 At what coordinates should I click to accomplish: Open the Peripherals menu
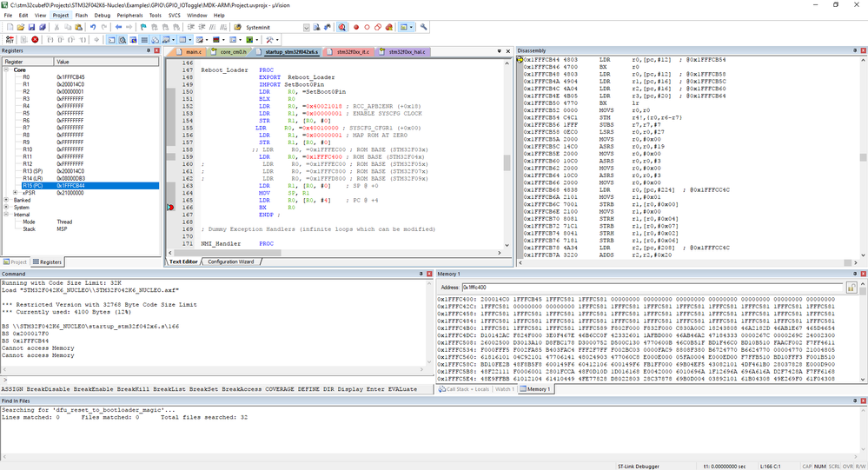129,16
